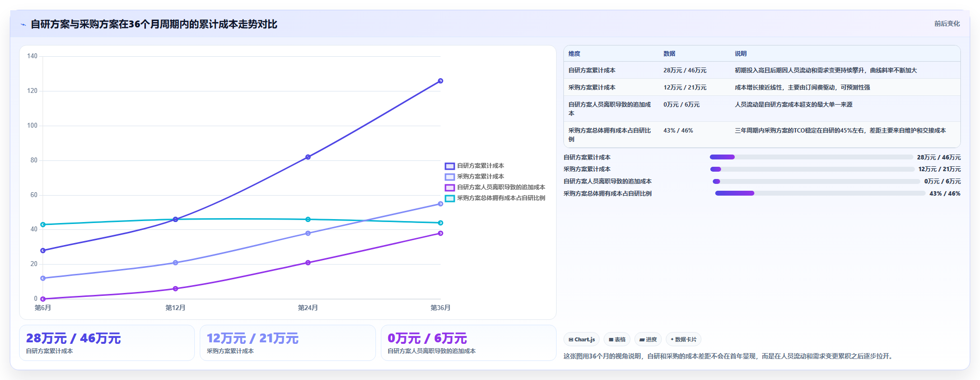Click the 维度 column header
980x380 pixels.
click(x=574, y=54)
